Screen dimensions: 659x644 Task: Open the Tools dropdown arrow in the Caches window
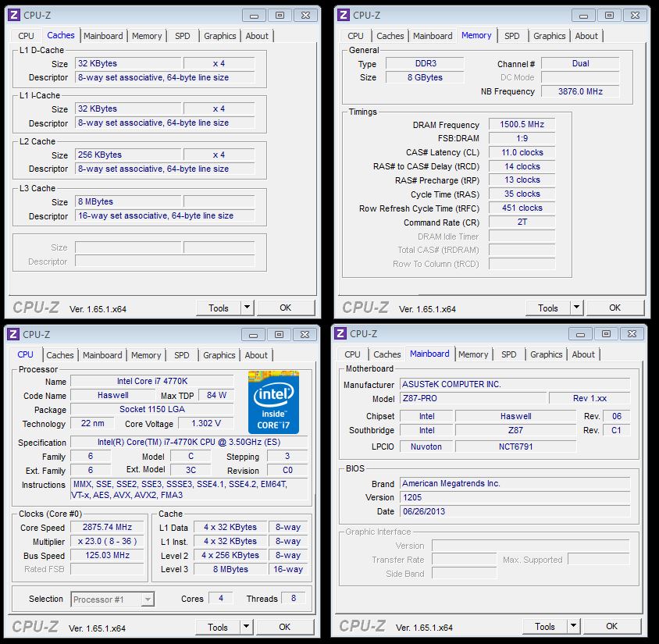pos(248,308)
